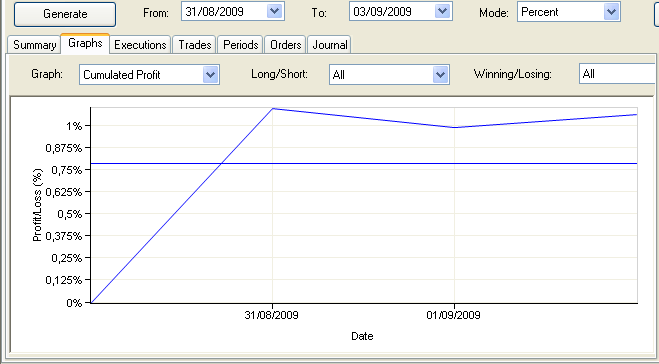This screenshot has height=364, width=659.
Task: Open the To date picker arrow
Action: point(442,11)
